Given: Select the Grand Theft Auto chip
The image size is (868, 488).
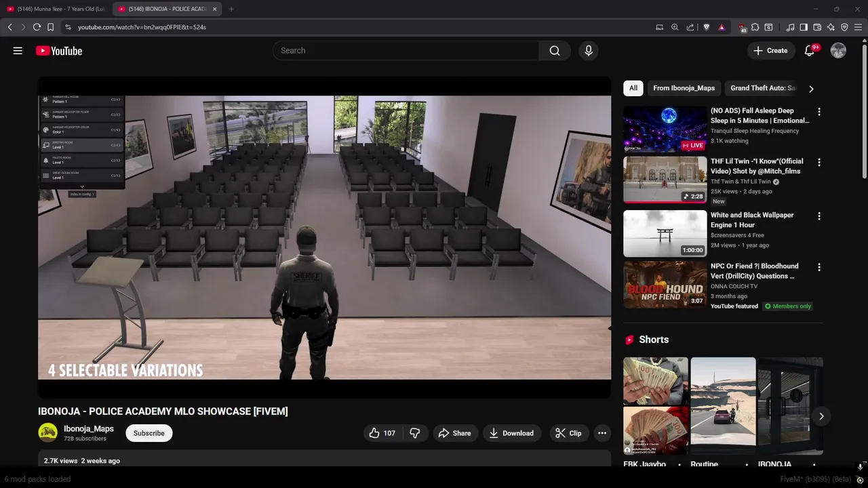Looking at the screenshot, I should [762, 88].
